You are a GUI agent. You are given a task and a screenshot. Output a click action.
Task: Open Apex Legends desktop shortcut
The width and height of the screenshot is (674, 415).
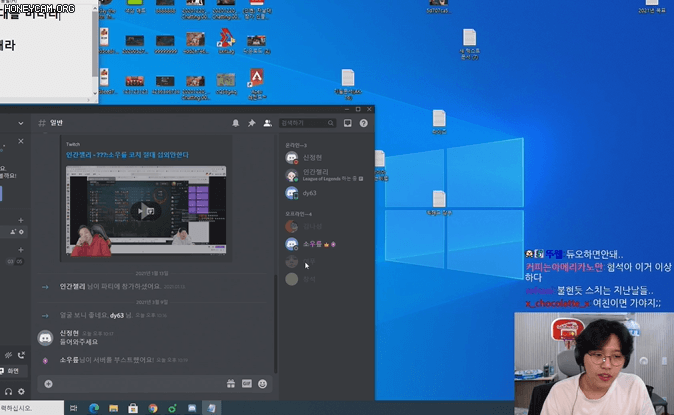point(257,83)
